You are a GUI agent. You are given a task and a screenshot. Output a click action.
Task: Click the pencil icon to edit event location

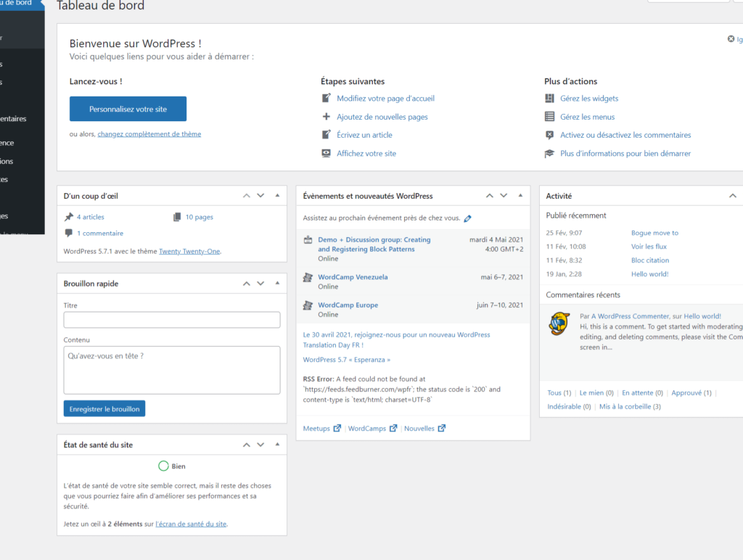(x=468, y=218)
